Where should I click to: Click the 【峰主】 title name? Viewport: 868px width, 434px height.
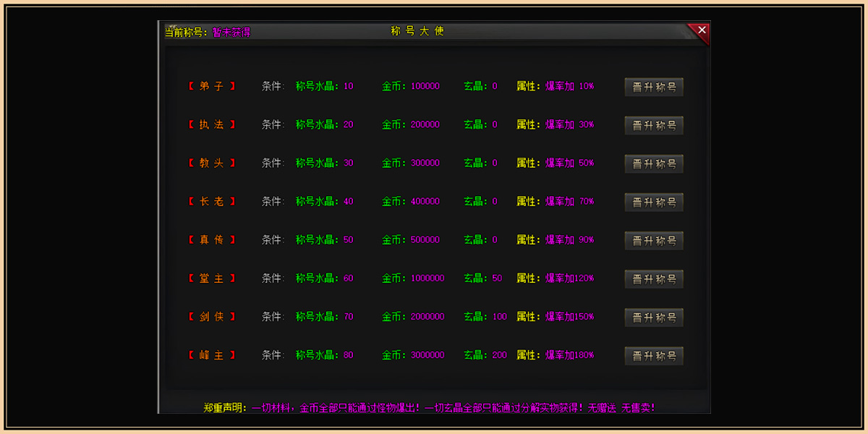[212, 355]
